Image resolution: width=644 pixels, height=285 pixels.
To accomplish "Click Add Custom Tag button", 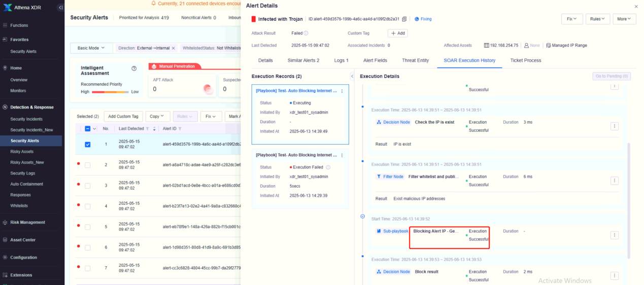I will click(x=123, y=117).
